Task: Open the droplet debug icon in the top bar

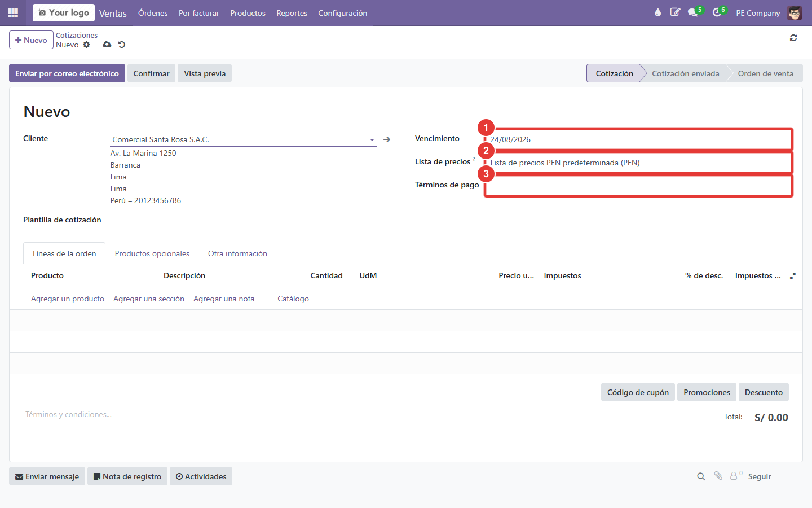Action: click(657, 12)
